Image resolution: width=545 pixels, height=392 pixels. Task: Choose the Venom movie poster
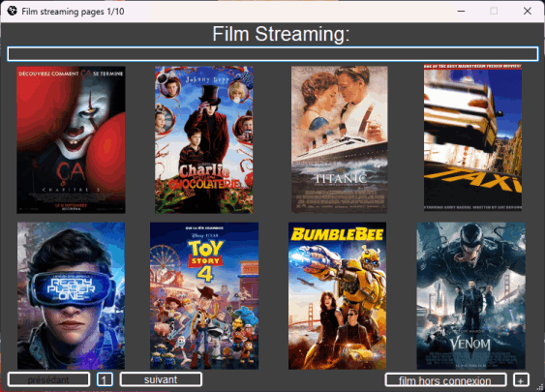pyautogui.click(x=471, y=296)
